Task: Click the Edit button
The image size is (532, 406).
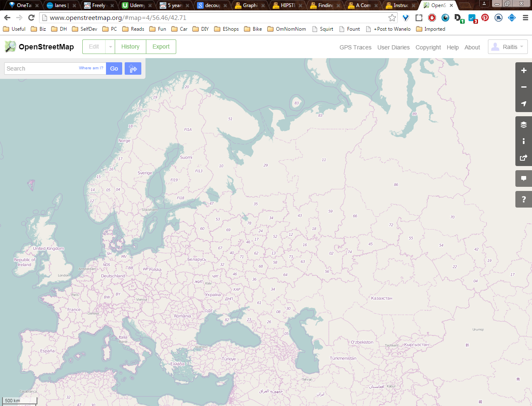Action: point(94,46)
